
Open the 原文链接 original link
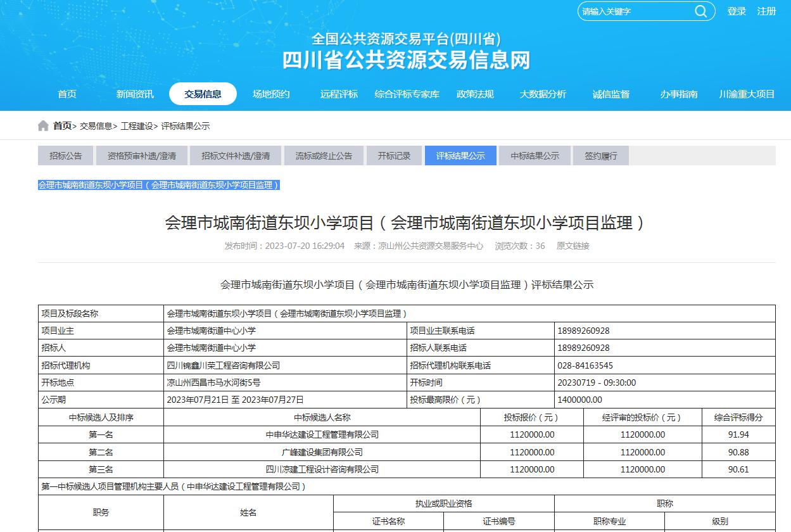pyautogui.click(x=573, y=246)
